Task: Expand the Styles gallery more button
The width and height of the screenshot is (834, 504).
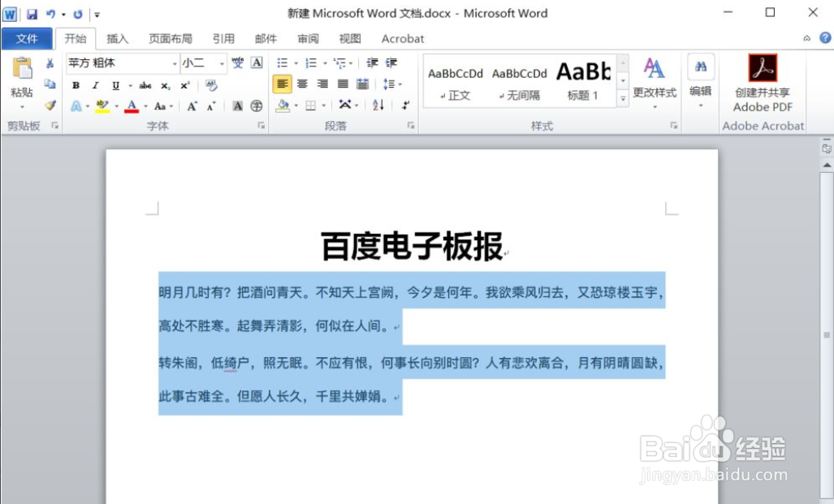Action: (x=622, y=98)
